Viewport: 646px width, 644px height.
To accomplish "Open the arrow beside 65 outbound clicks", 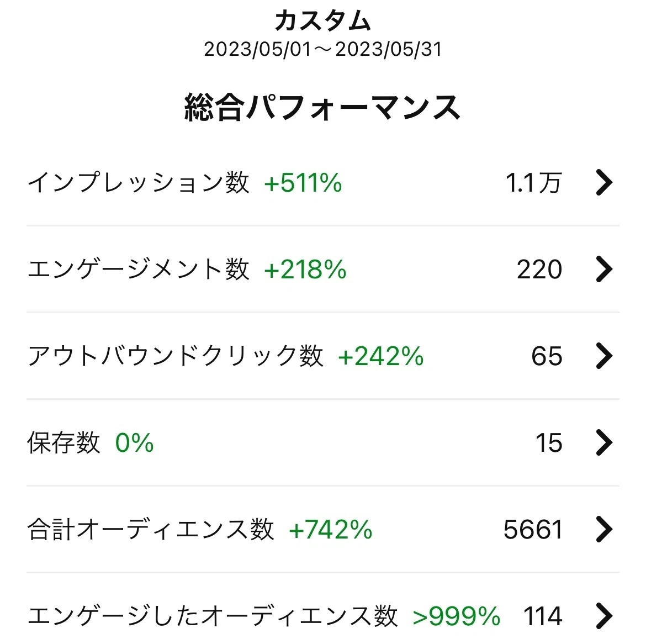I will tap(604, 356).
